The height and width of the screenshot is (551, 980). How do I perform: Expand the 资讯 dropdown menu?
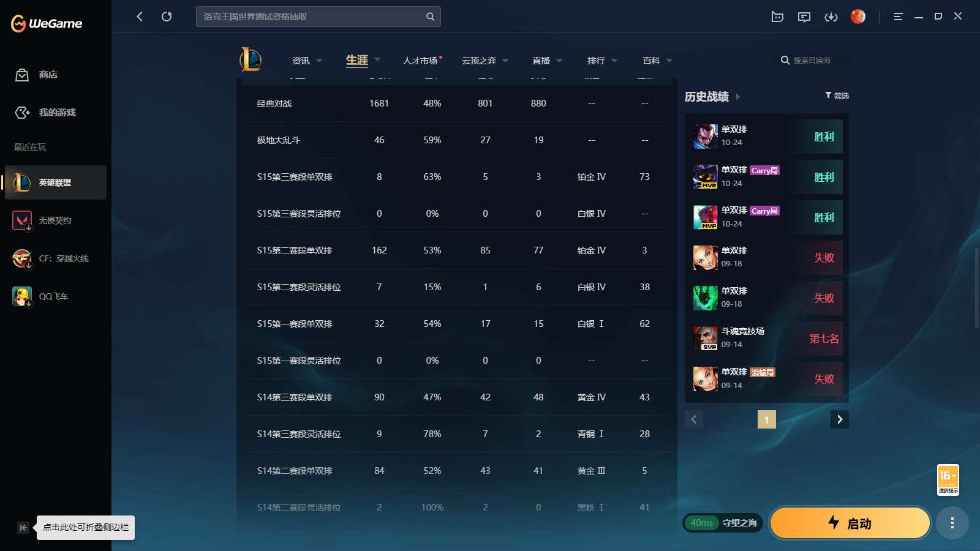pyautogui.click(x=307, y=61)
